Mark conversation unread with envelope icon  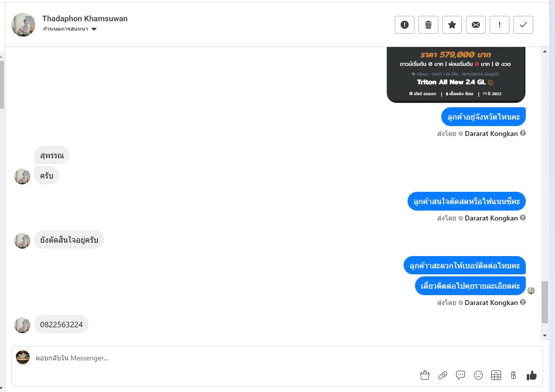[x=475, y=25]
